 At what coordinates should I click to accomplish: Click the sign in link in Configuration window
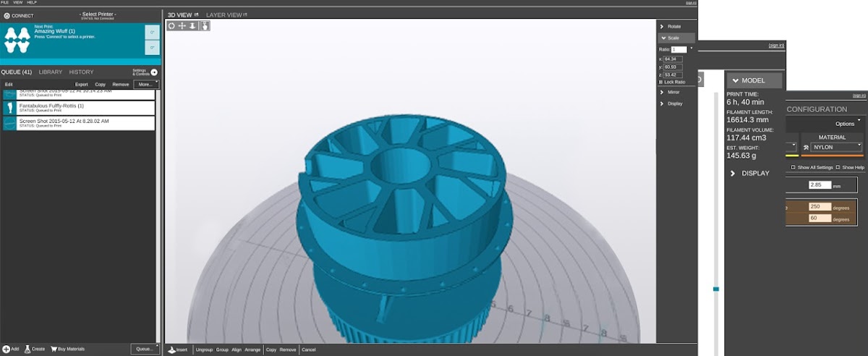(x=859, y=96)
